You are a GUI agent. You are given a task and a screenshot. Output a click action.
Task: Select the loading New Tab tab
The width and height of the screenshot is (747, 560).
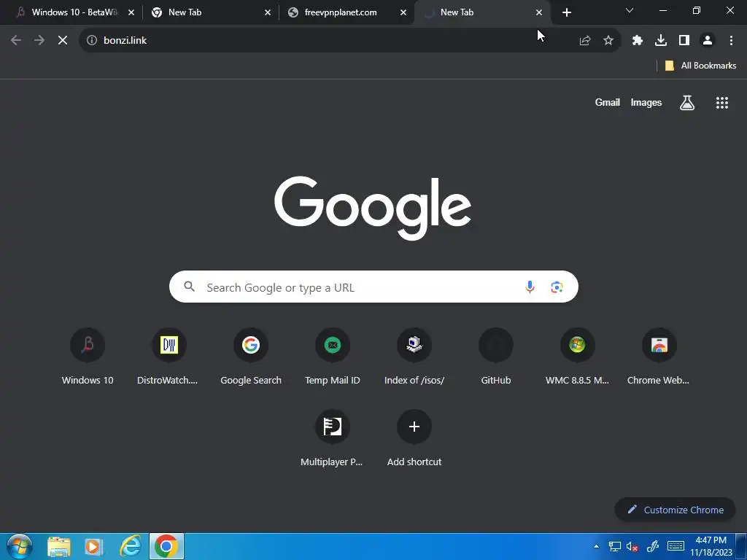coord(481,12)
